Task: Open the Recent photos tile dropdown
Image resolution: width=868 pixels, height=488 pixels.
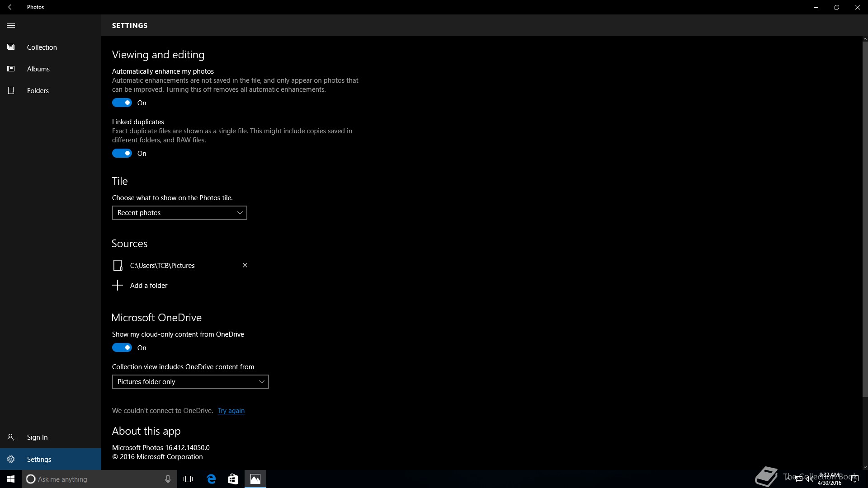Action: click(x=179, y=213)
